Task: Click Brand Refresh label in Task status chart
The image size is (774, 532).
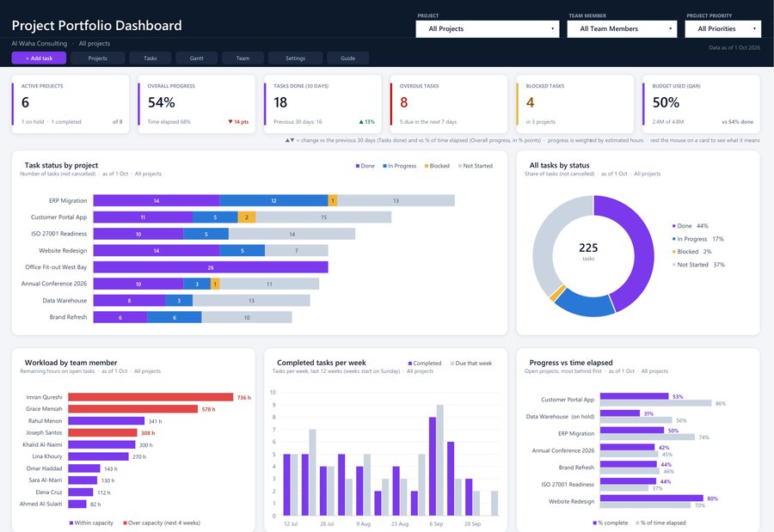Action: pos(68,317)
